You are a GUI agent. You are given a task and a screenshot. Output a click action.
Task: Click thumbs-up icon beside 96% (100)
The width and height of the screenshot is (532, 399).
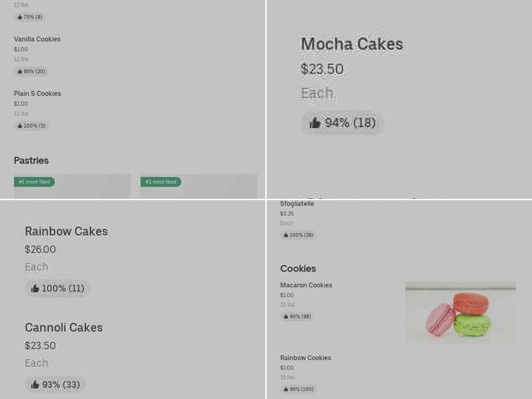tap(286, 390)
